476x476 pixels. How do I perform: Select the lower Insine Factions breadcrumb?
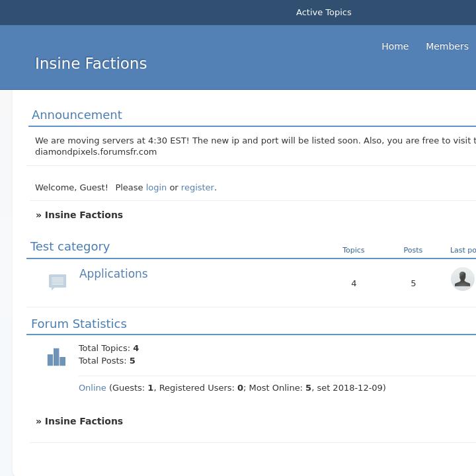83,421
